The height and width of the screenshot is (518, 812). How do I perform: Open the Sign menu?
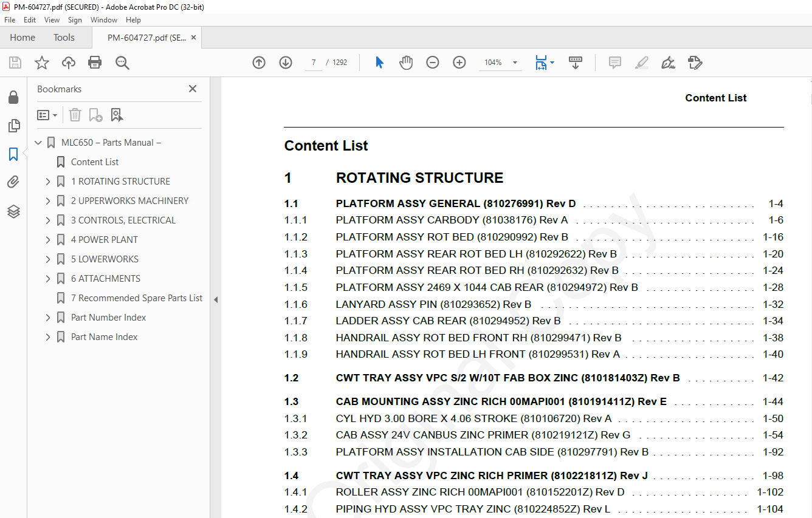(x=75, y=20)
